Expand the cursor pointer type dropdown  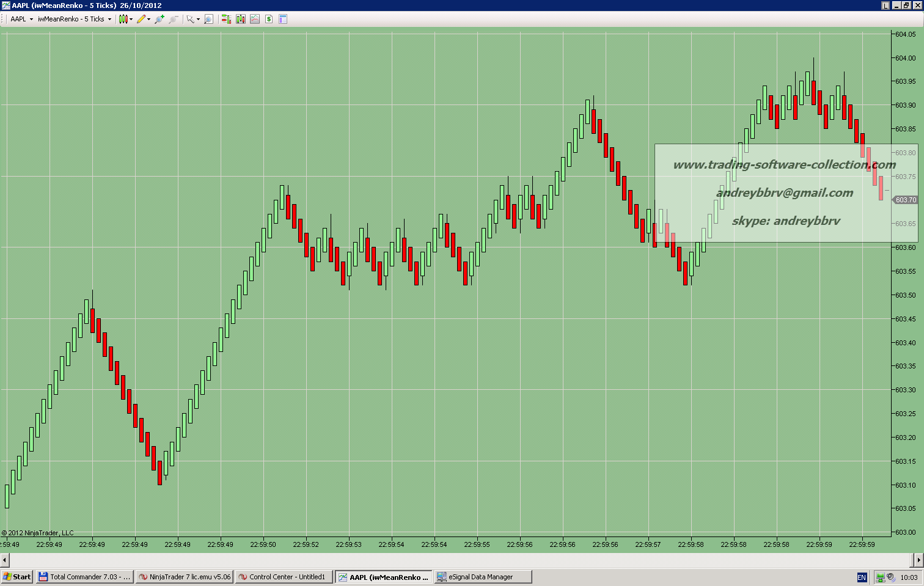198,19
